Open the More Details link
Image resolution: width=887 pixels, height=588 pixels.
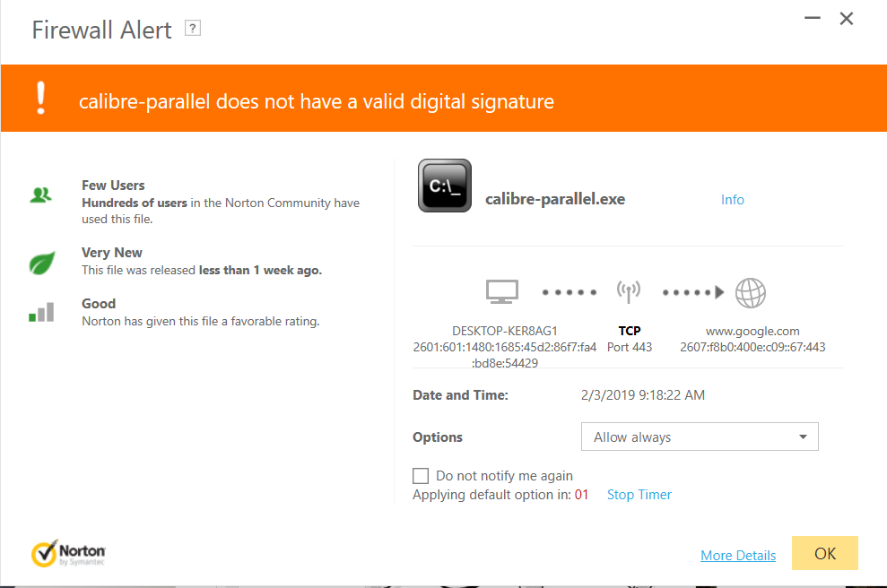(x=738, y=555)
